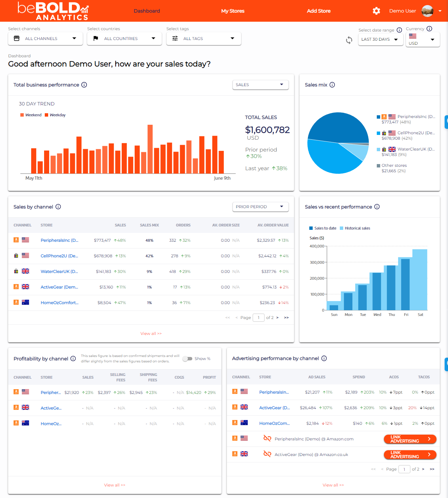Click Shopify channel icon in CellPhone2U sales row
The height and width of the screenshot is (498, 448).
click(16, 255)
